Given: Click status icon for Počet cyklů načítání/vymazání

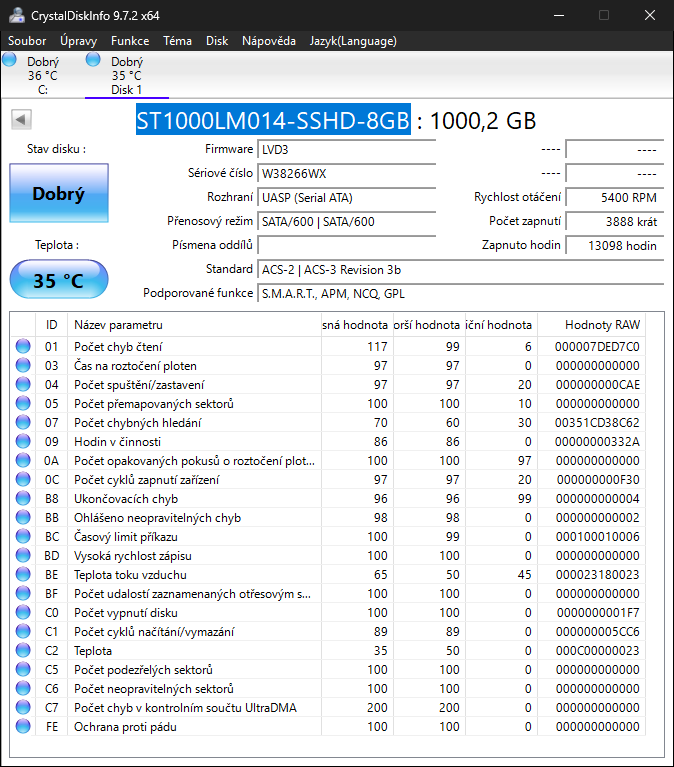Looking at the screenshot, I should [x=23, y=632].
